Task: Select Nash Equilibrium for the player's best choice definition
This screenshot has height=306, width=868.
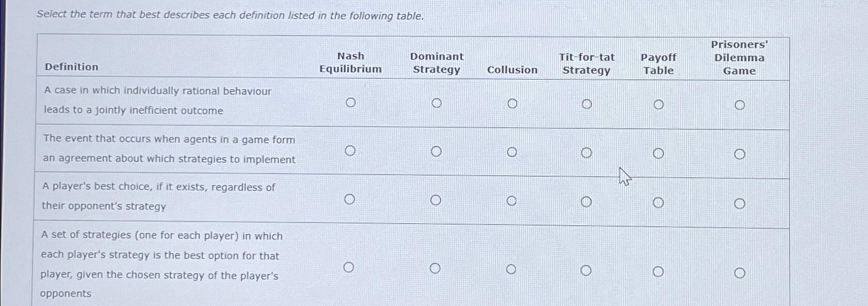Action: point(350,198)
